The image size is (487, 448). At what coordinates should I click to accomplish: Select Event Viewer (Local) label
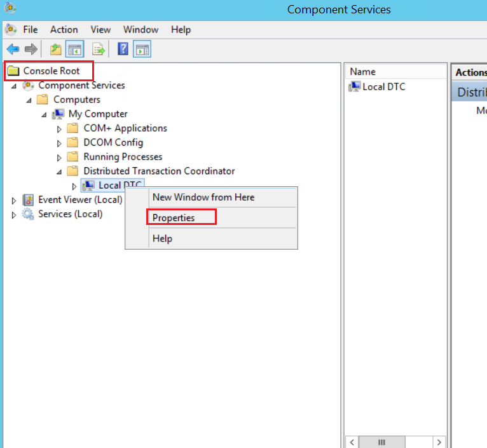tap(80, 200)
